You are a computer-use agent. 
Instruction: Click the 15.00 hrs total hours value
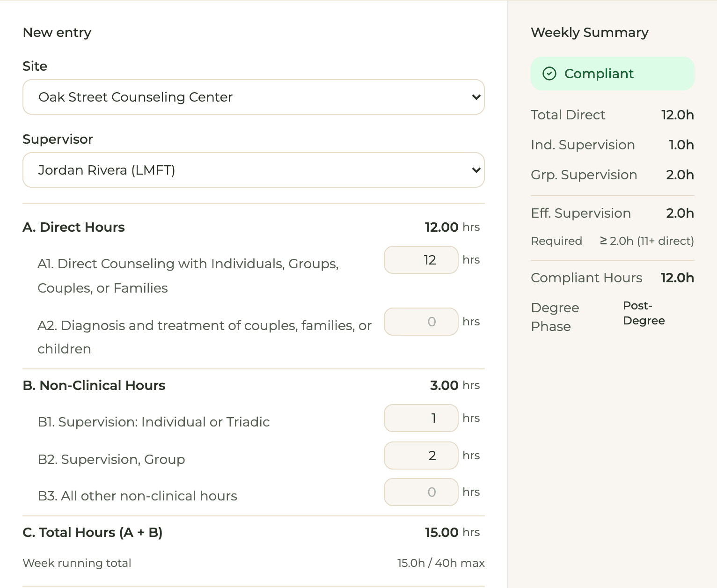coord(452,532)
